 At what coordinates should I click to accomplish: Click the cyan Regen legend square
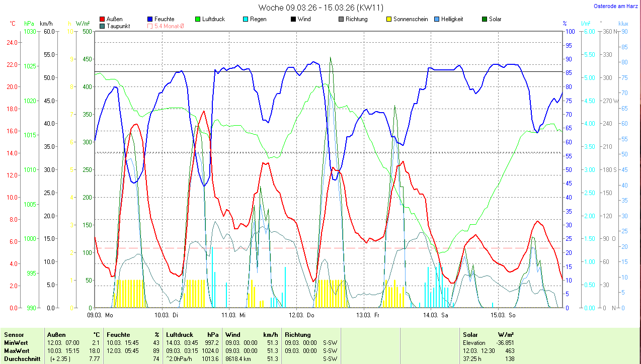point(246,19)
